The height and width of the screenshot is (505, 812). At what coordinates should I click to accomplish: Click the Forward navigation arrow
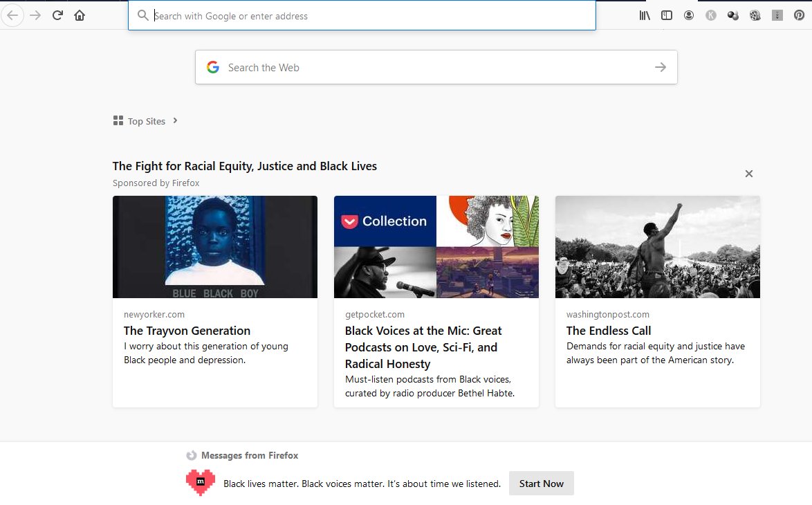tap(35, 15)
